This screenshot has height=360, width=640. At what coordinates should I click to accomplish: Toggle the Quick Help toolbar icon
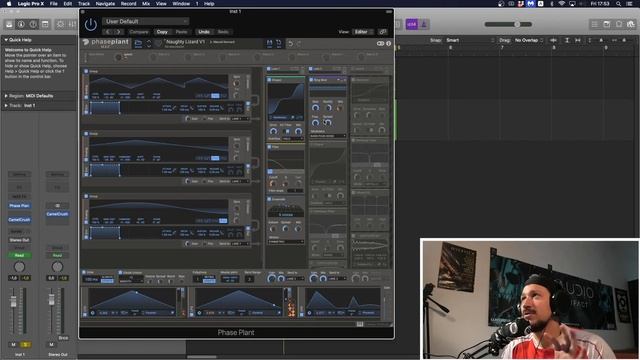[33, 24]
